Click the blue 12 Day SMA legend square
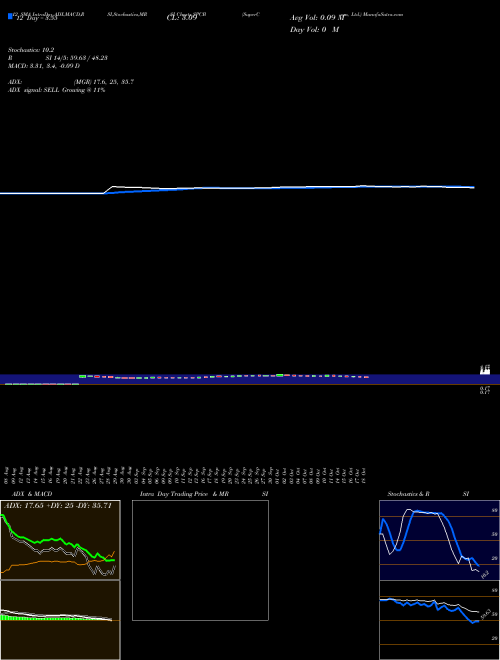500x660 pixels. [x=10, y=16]
